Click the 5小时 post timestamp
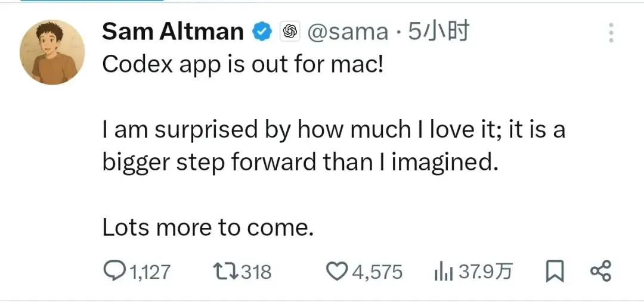 pyautogui.click(x=438, y=32)
